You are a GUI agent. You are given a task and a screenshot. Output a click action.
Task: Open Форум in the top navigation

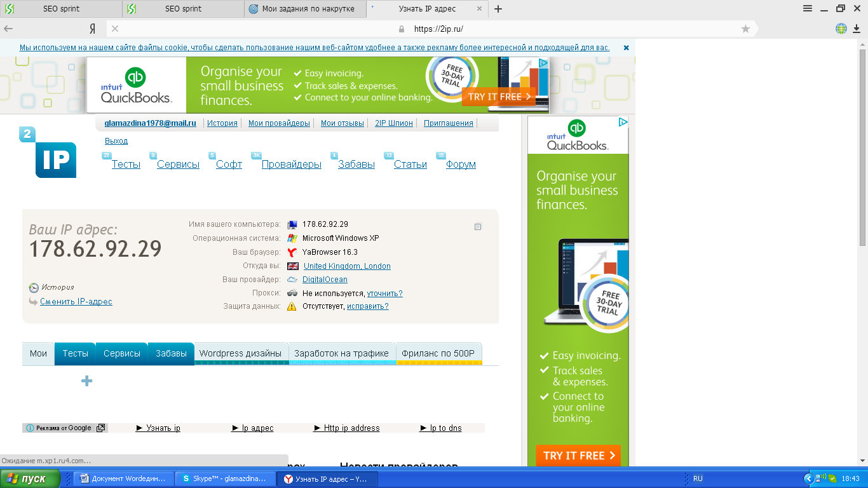tap(461, 165)
